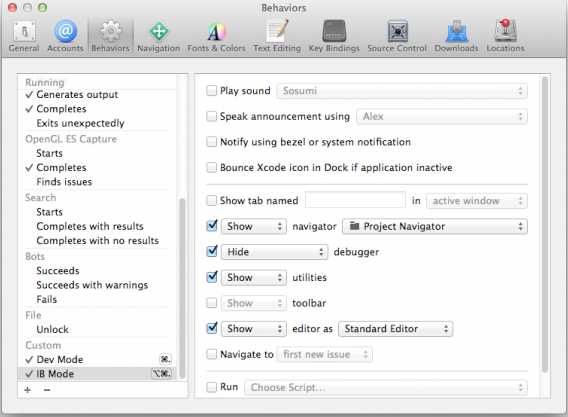
Task: Select 'Succeeds with warnings' behavior
Action: coord(92,285)
